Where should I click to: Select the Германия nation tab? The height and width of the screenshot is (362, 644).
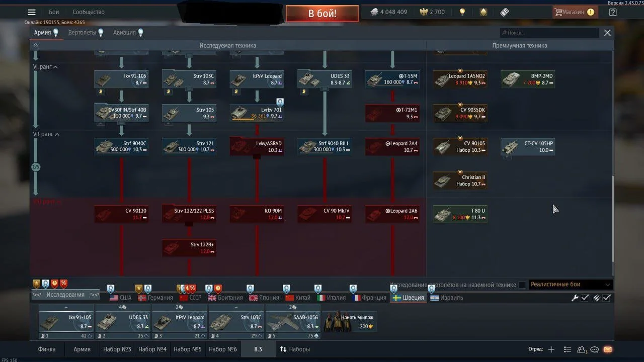(x=155, y=298)
